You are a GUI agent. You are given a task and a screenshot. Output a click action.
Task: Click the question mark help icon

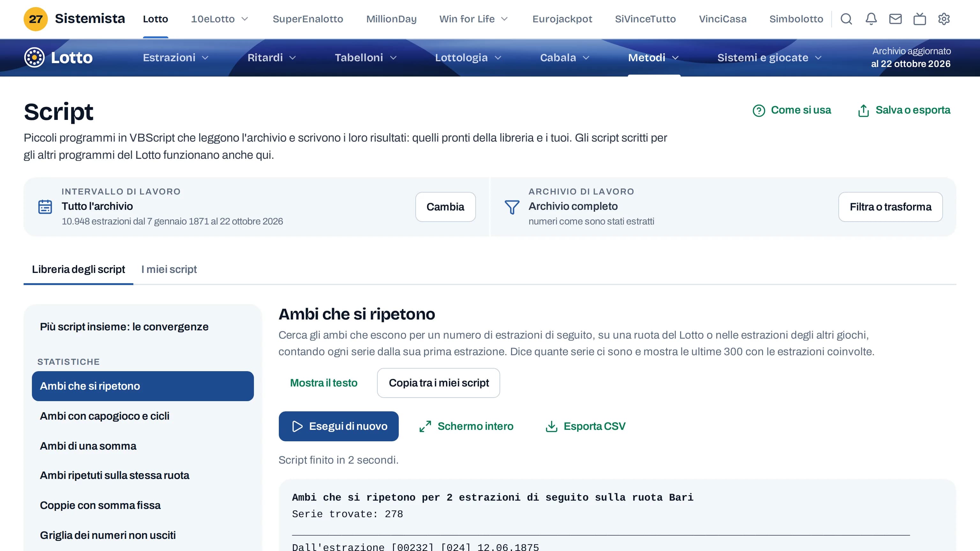tap(759, 111)
